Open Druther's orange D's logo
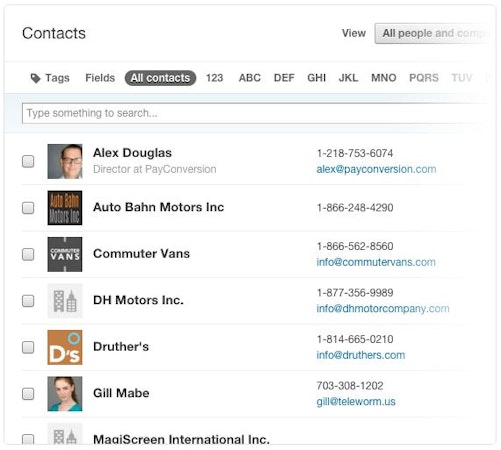Viewport: 501px width, 450px height. [65, 347]
